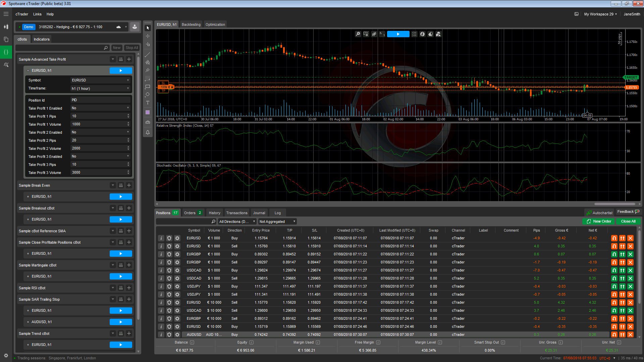Open the hamburger main menu
Viewport: 644px width, 362px height.
coord(6,14)
